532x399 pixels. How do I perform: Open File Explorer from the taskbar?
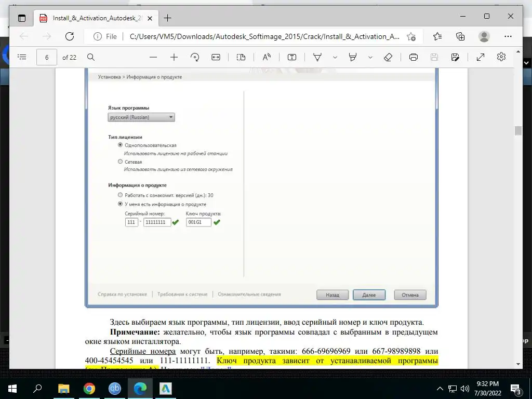(x=63, y=389)
